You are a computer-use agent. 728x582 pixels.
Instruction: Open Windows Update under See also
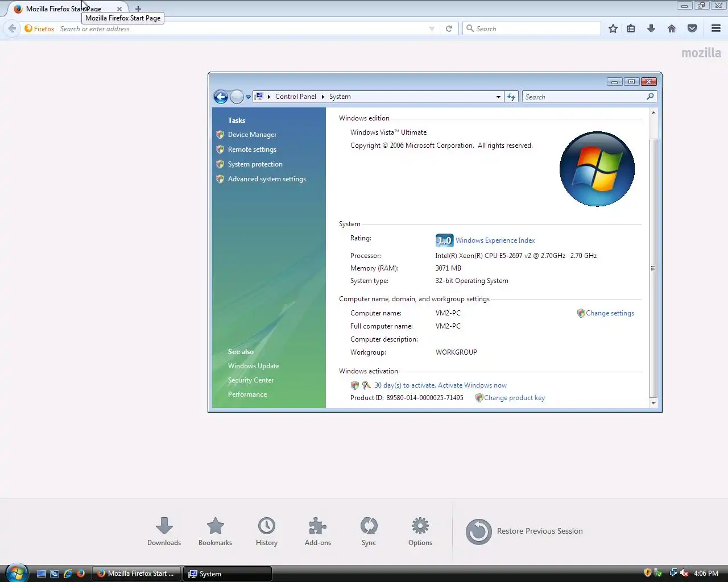click(x=254, y=366)
